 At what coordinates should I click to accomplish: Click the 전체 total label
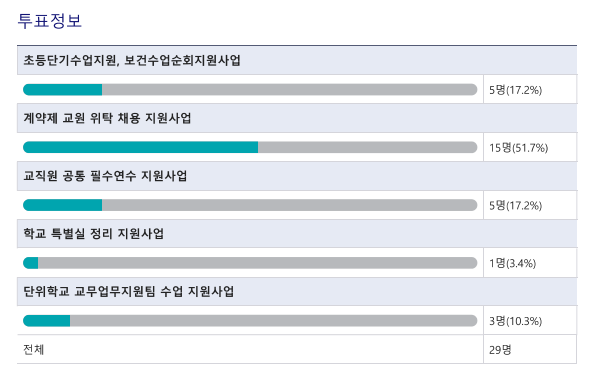tap(34, 350)
